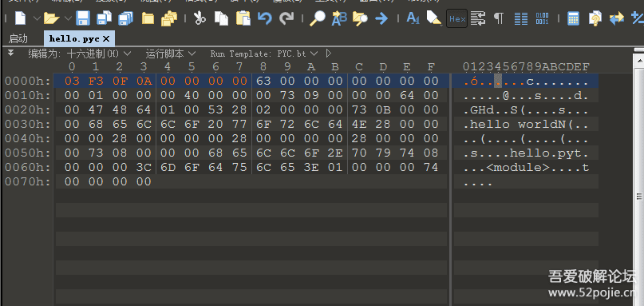Image resolution: width=644 pixels, height=306 pixels.
Task: Switch to the 启动 tab
Action: point(18,39)
